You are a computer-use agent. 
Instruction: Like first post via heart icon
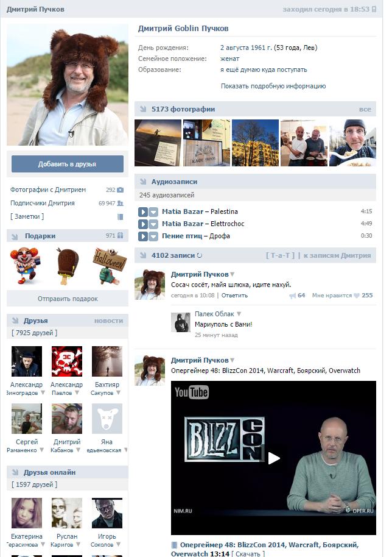(x=357, y=296)
